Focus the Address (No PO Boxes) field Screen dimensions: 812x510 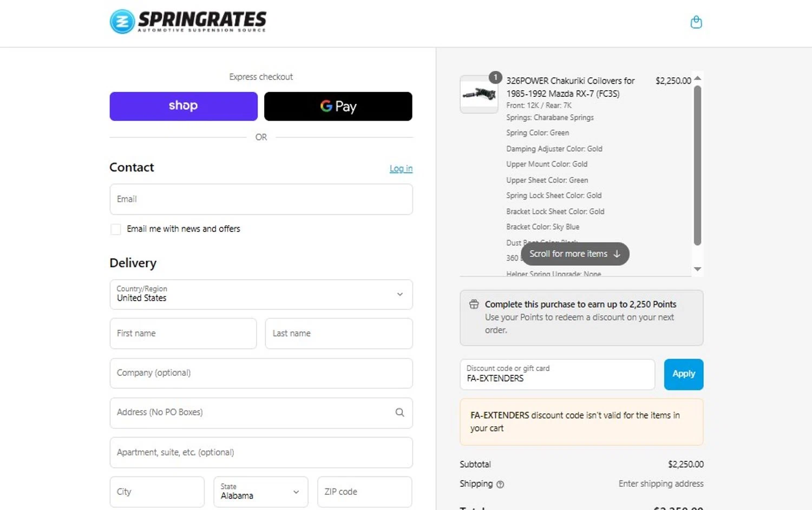(261, 413)
